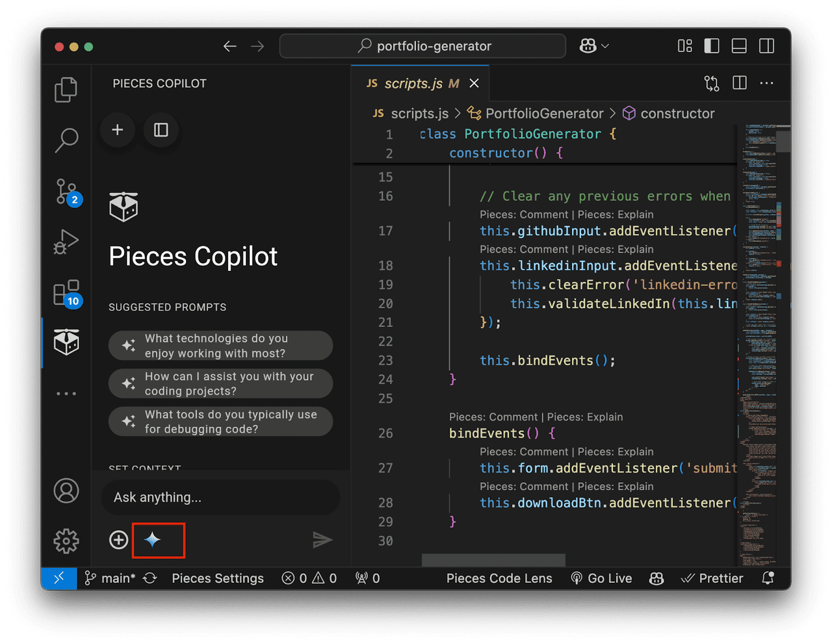Select the scripts.js editor tab
The width and height of the screenshot is (832, 644).
[x=413, y=83]
